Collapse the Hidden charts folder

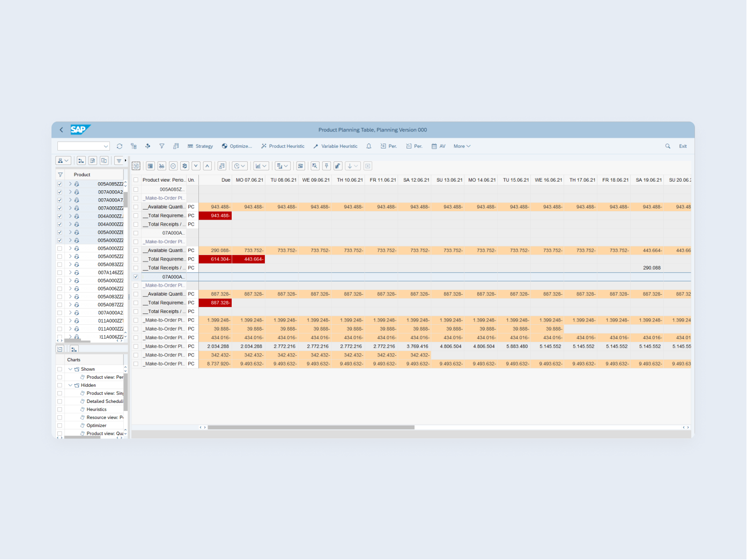coord(70,385)
